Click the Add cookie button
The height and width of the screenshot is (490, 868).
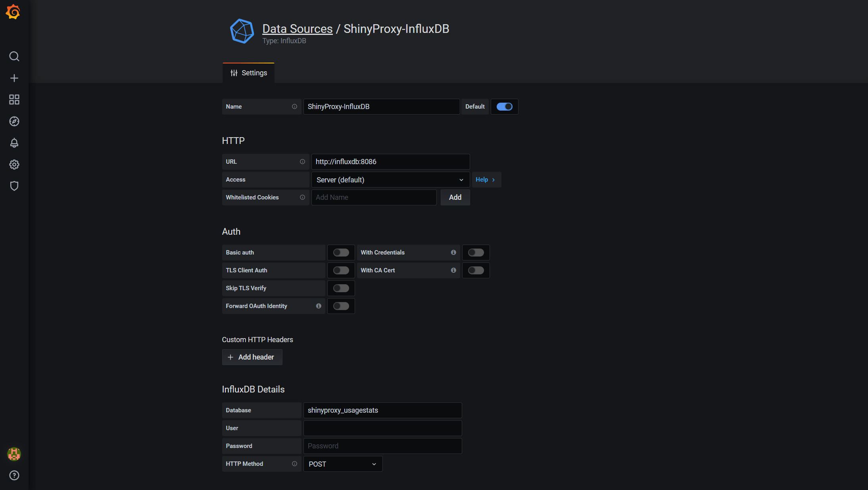[455, 197]
